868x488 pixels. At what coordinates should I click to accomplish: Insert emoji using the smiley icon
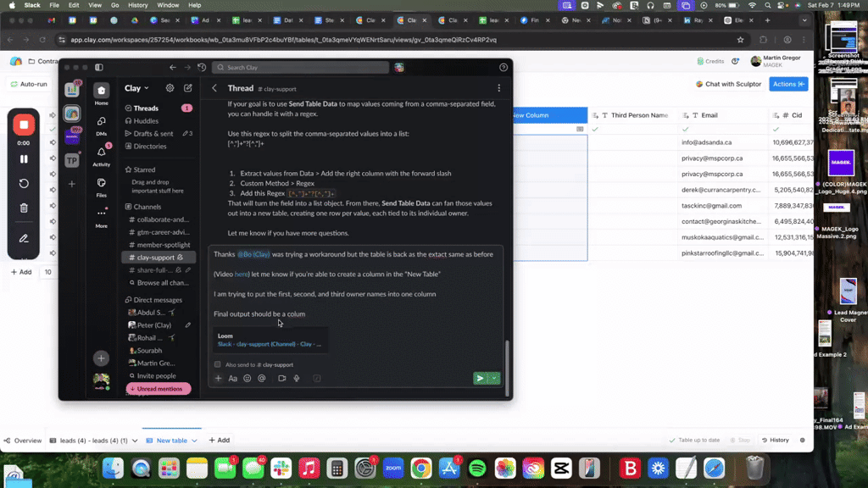point(248,379)
